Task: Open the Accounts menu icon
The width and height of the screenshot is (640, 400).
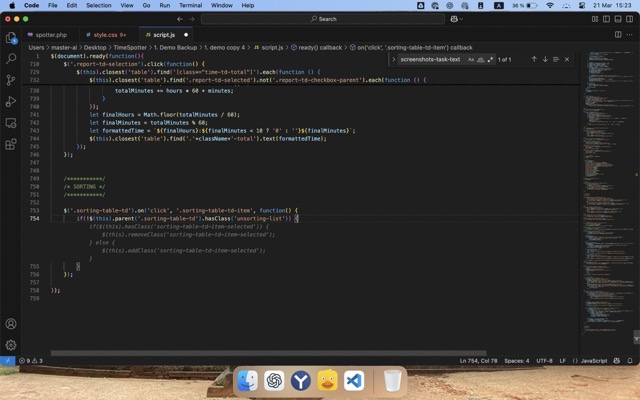Action: coord(11,324)
